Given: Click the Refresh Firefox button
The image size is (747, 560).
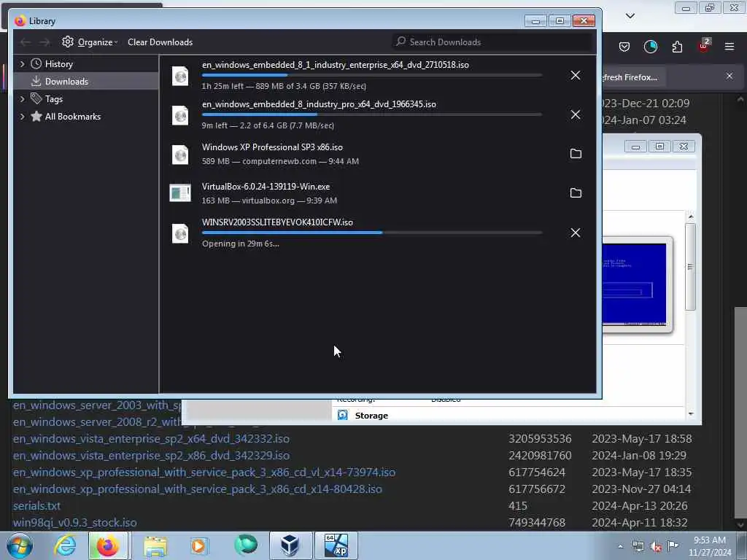Looking at the screenshot, I should [632, 77].
